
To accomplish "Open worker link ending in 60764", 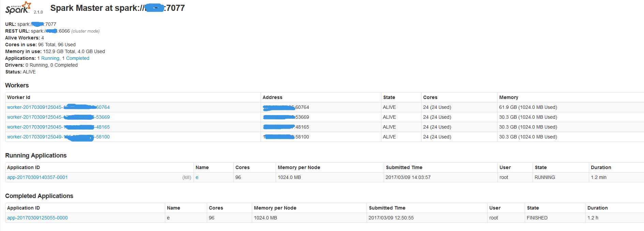I will pos(58,107).
